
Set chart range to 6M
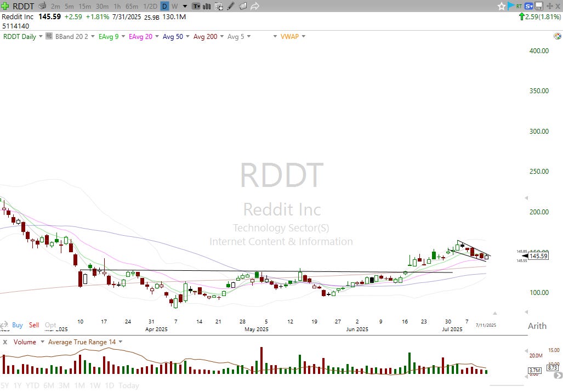click(48, 385)
